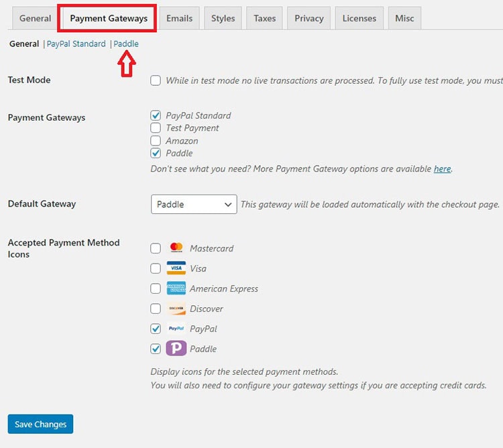Switch to the General settings tab
Screen dimensions: 503x448
coord(35,18)
